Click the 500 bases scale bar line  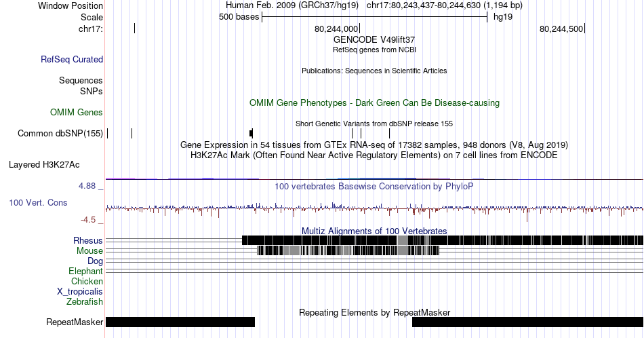pos(375,17)
